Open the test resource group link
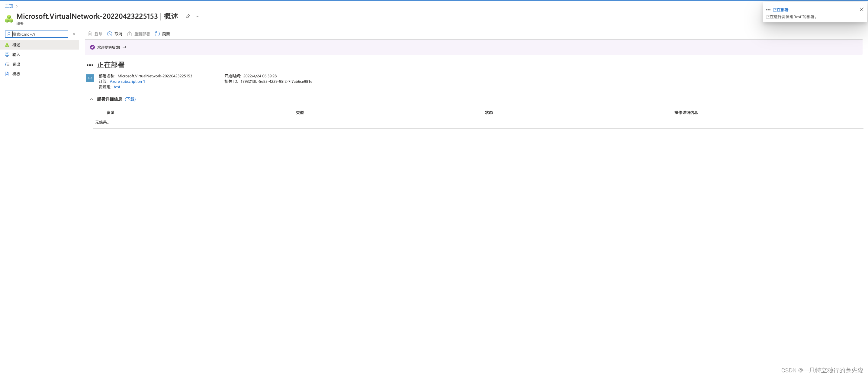868x376 pixels. coord(117,87)
